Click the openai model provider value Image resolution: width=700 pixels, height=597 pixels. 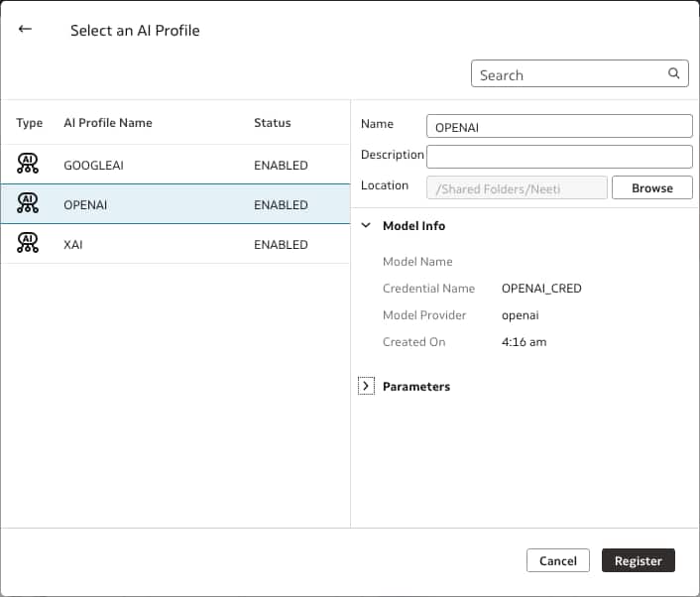(521, 315)
